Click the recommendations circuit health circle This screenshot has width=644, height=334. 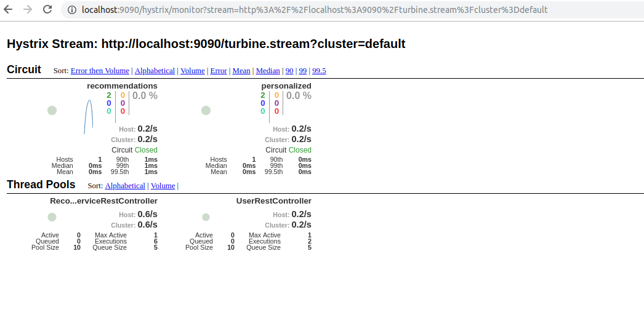[52, 110]
